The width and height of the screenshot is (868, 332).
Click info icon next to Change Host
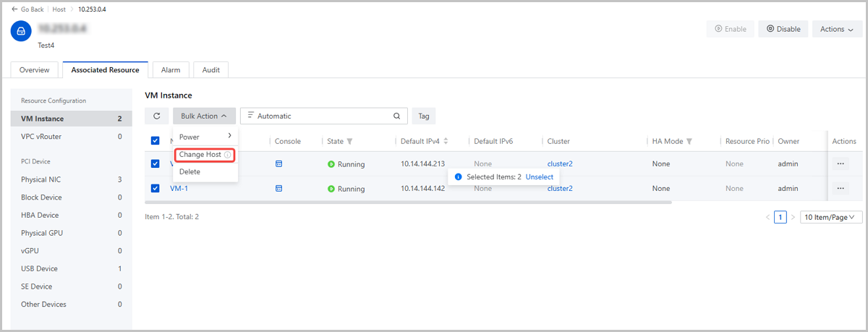[227, 155]
